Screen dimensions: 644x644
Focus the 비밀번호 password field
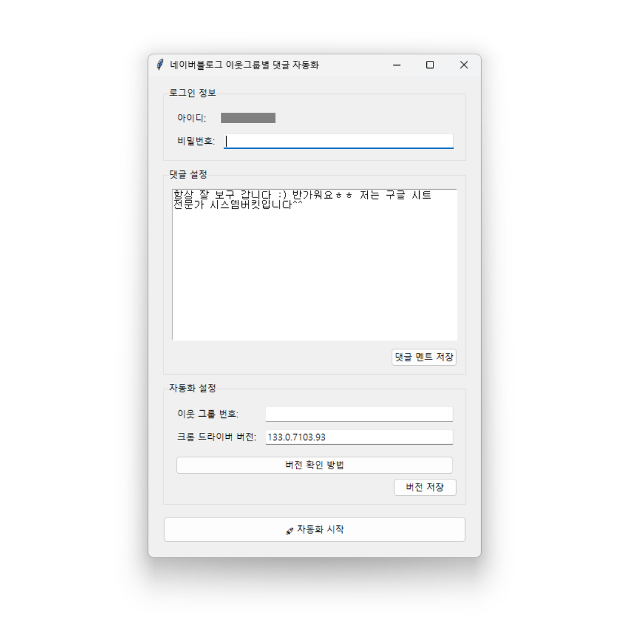339,141
